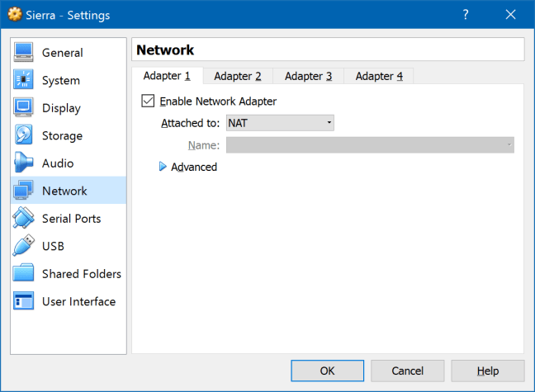Click the General monitor icon in sidebar
Screen dimensions: 535x392
[24, 53]
